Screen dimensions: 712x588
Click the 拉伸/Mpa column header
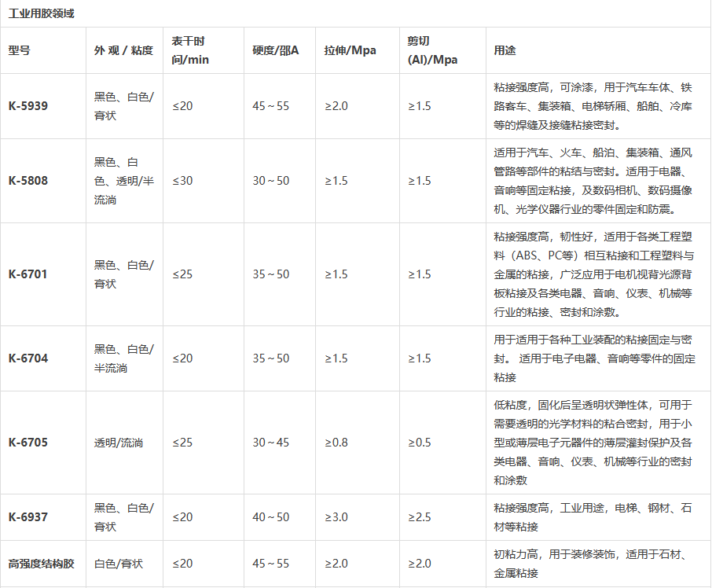pyautogui.click(x=350, y=50)
